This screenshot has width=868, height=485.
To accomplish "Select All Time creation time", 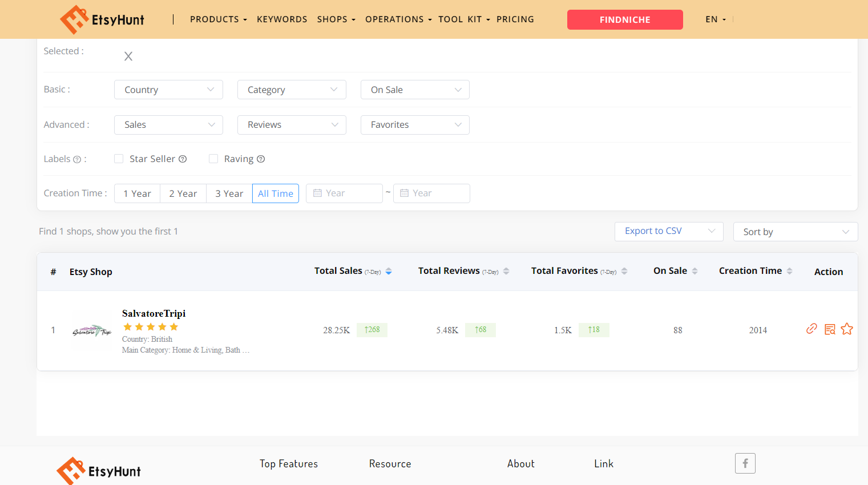I will pos(276,193).
